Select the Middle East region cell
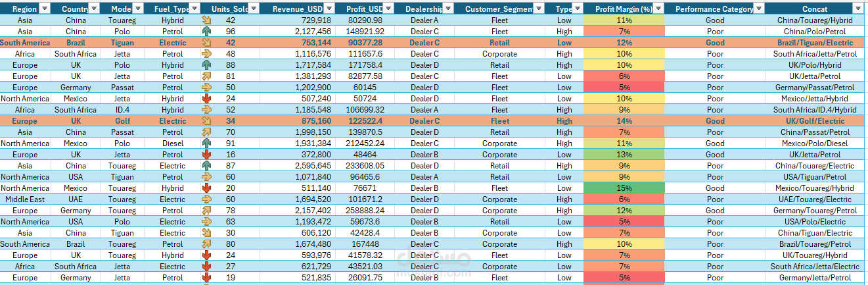 pyautogui.click(x=25, y=199)
